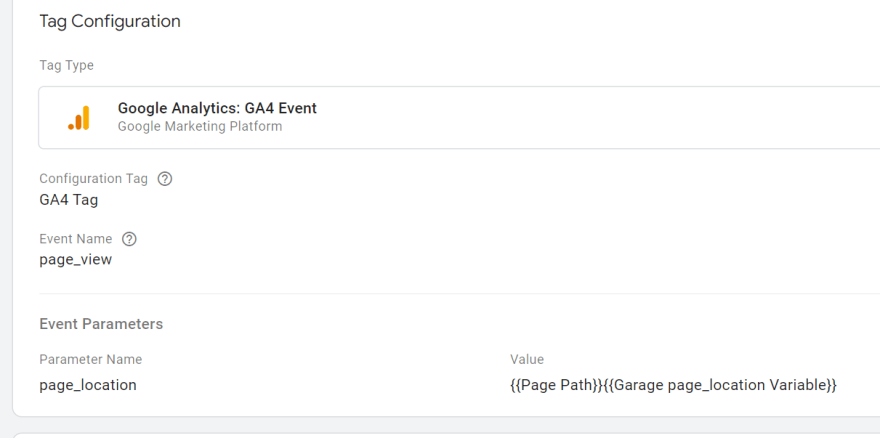Open help icon beside Configuration Tag
This screenshot has height=438, width=880.
tap(164, 179)
